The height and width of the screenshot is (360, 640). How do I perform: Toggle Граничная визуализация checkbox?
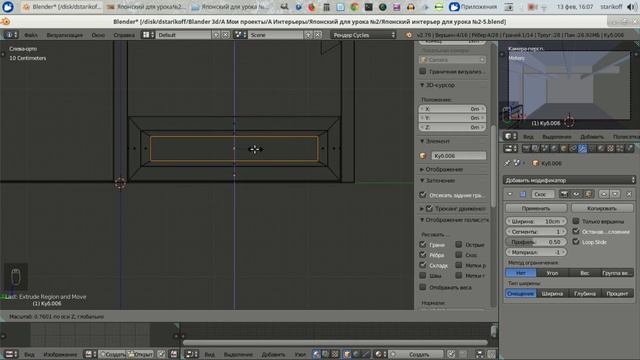[423, 71]
